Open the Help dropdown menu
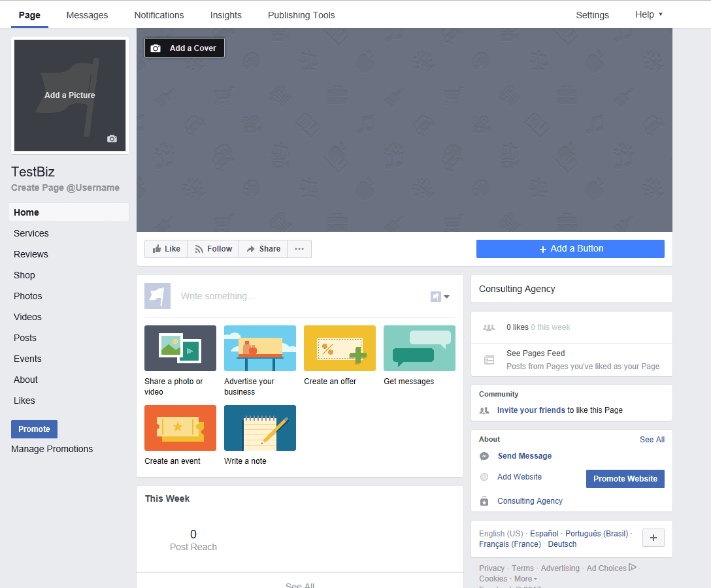 tap(648, 14)
